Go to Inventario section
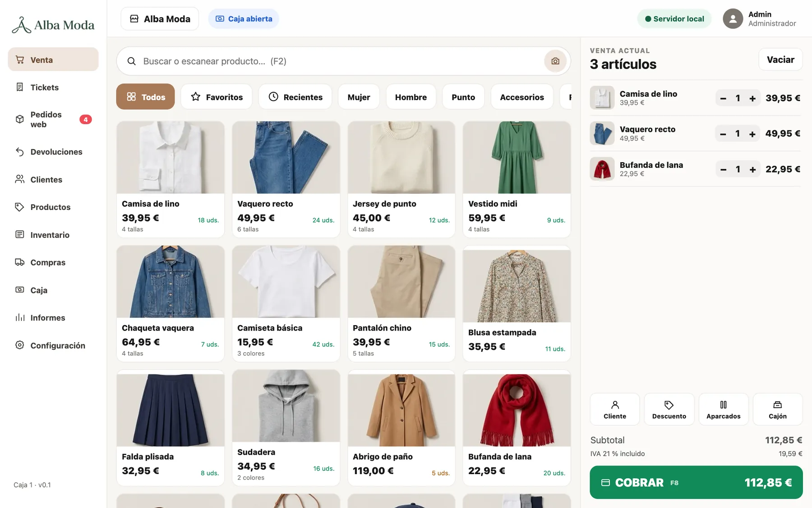The image size is (812, 508). point(53,235)
